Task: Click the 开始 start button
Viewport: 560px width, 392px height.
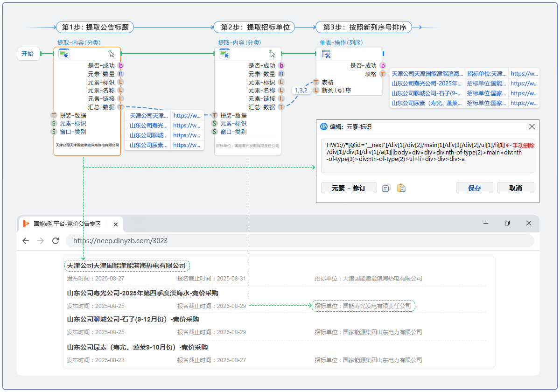Action: [28, 54]
